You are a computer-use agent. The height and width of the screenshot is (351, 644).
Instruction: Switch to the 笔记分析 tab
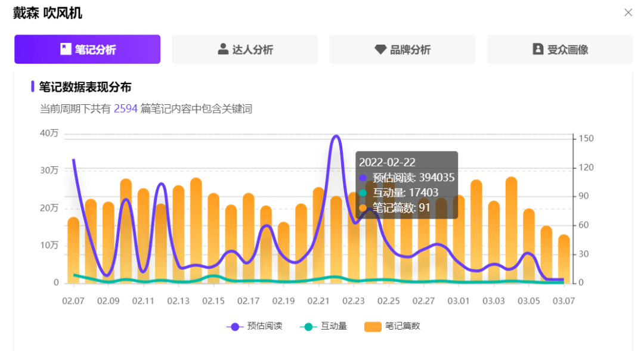[87, 49]
